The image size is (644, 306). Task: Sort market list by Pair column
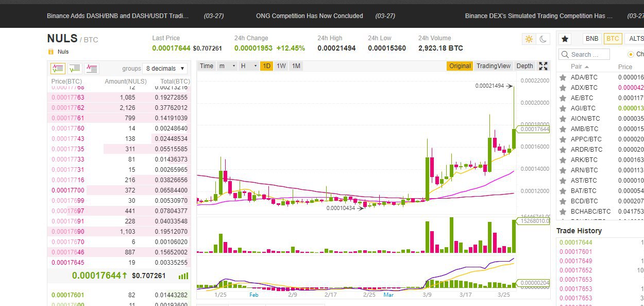(580, 67)
